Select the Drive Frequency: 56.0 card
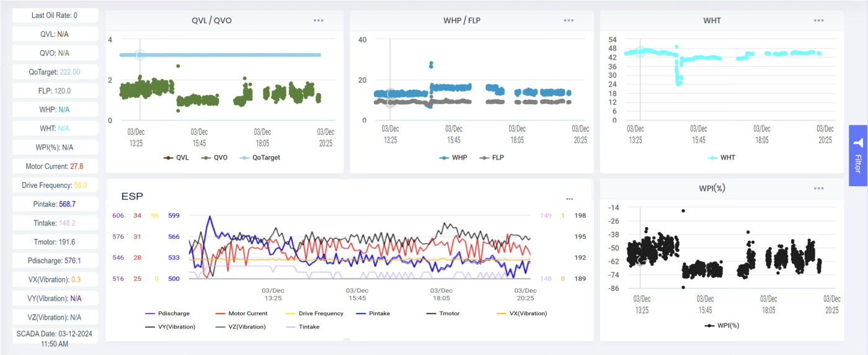 55,185
